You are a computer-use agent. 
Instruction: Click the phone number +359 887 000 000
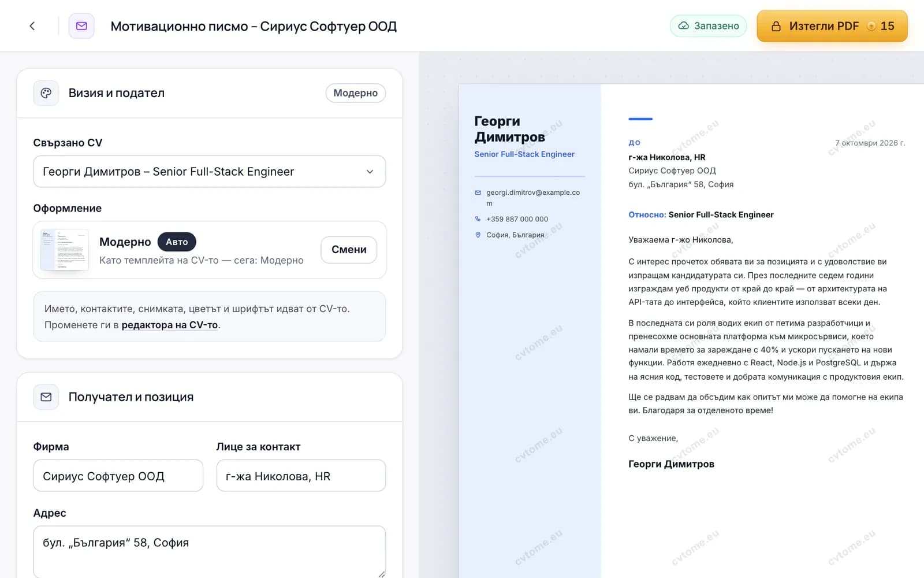click(517, 219)
